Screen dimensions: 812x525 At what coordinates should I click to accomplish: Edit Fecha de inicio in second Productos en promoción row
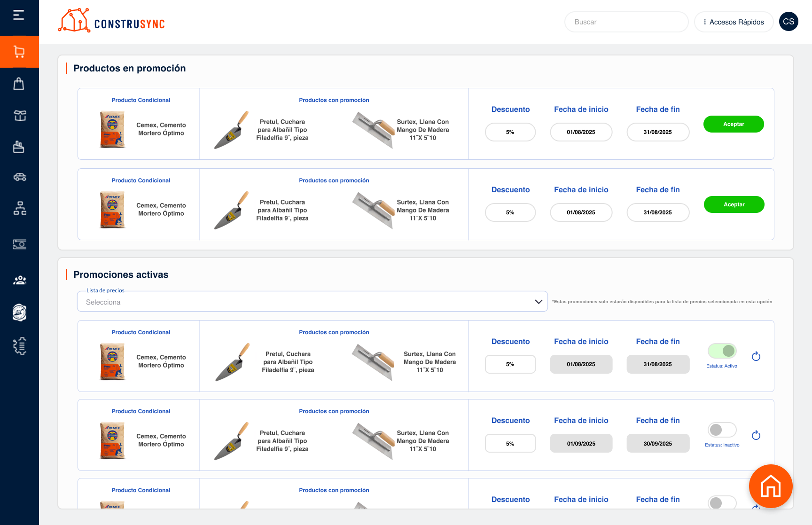[x=581, y=212]
